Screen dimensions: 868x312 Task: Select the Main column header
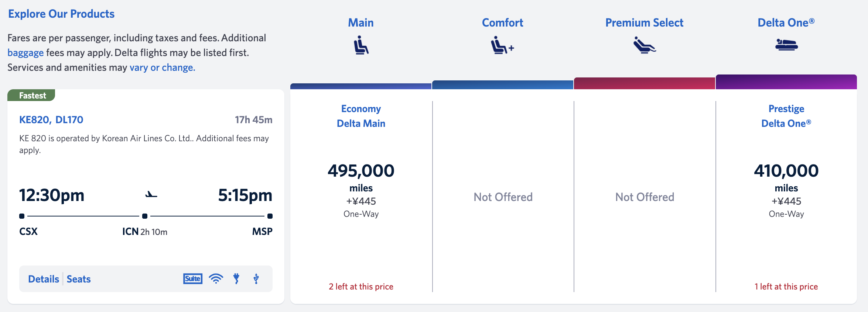coord(361,23)
